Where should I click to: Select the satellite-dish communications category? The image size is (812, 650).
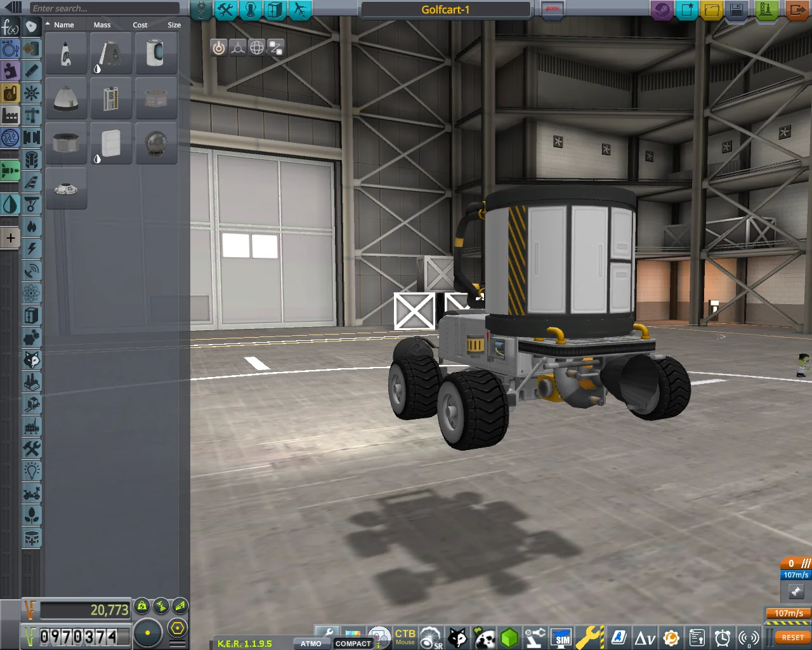(x=32, y=271)
